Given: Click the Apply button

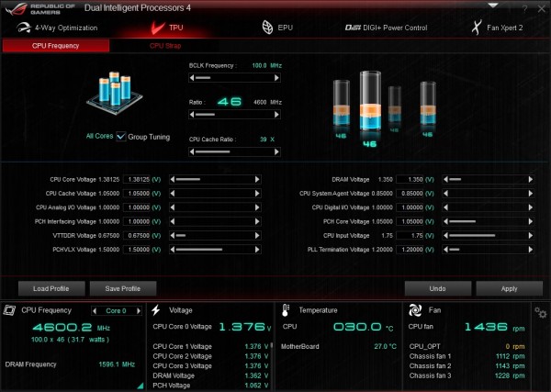Looking at the screenshot, I should [509, 288].
